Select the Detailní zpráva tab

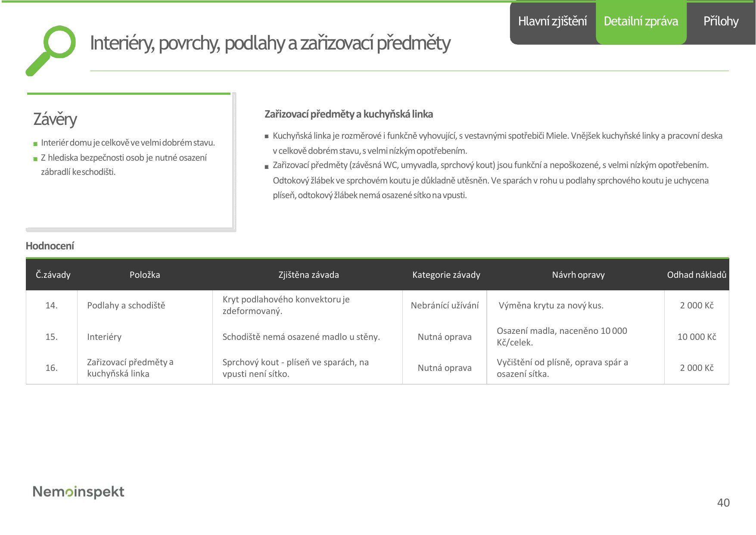pos(641,22)
